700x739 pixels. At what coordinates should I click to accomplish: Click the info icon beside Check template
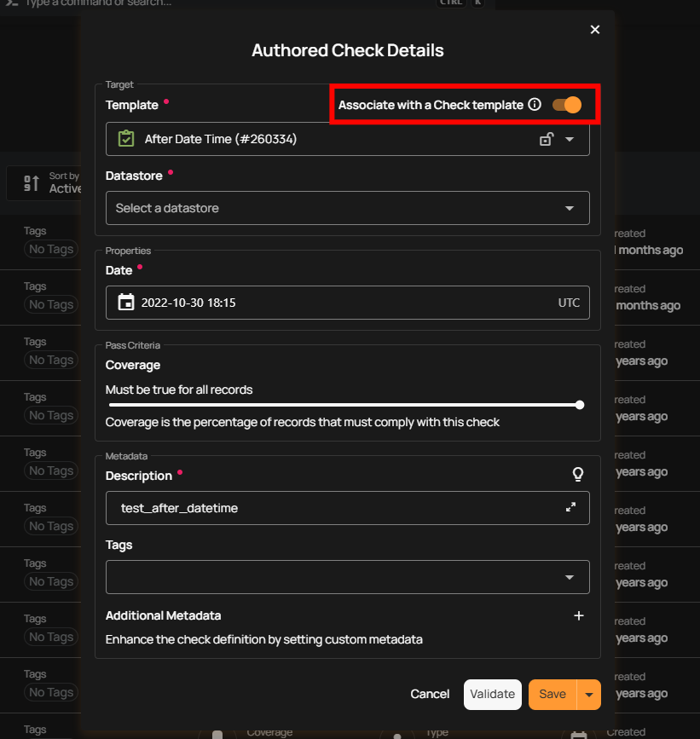point(535,105)
